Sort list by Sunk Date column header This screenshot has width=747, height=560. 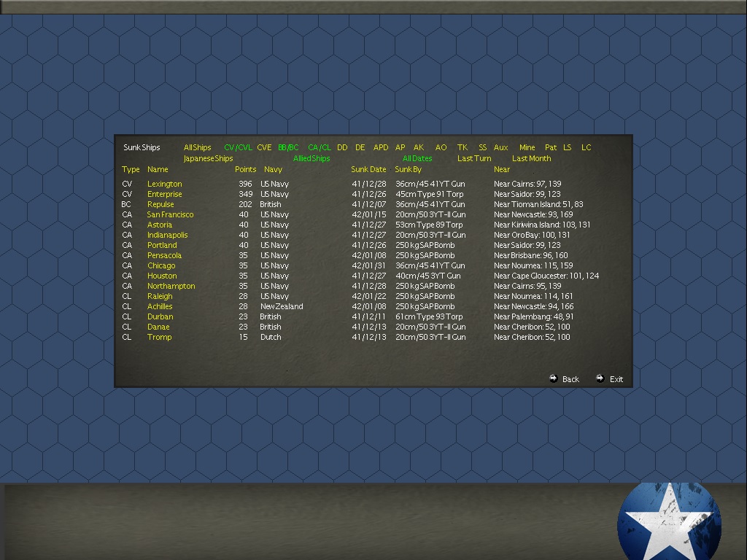[x=368, y=169]
